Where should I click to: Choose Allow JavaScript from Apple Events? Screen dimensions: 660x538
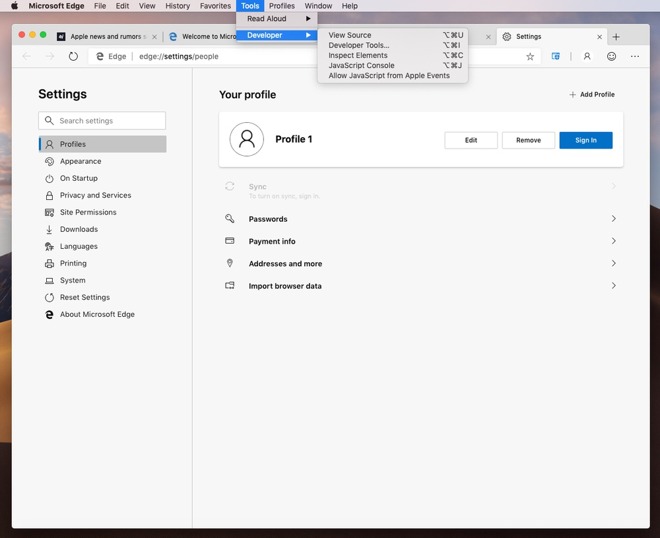pyautogui.click(x=392, y=75)
